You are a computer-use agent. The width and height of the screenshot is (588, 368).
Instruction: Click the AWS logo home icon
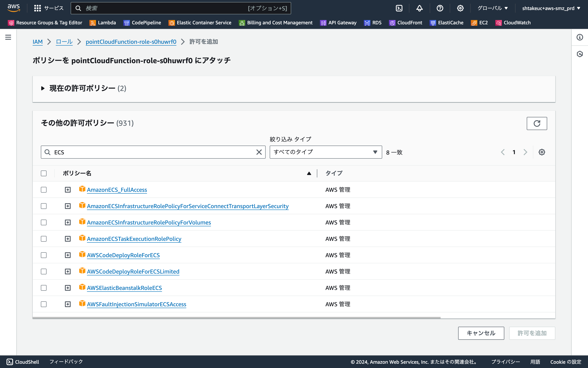click(14, 8)
